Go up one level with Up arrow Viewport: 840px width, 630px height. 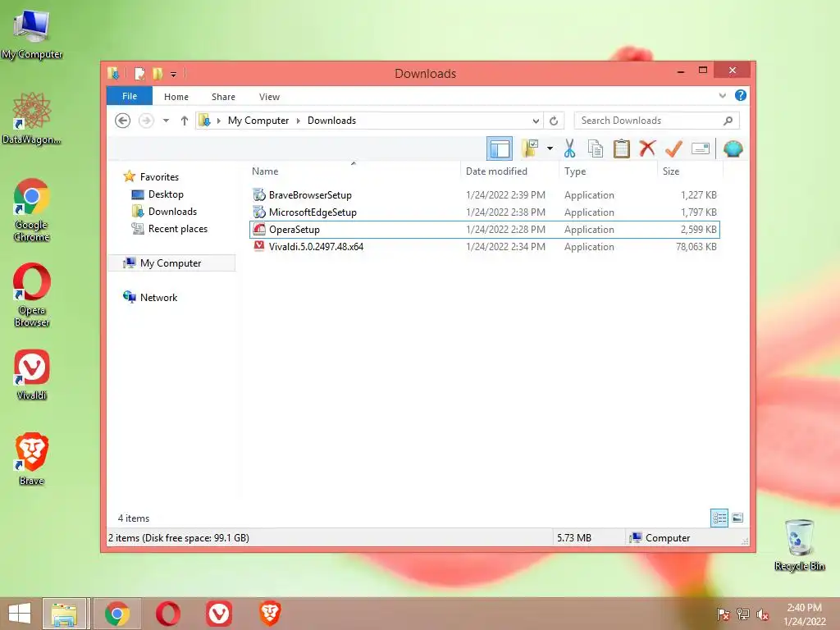pos(185,121)
